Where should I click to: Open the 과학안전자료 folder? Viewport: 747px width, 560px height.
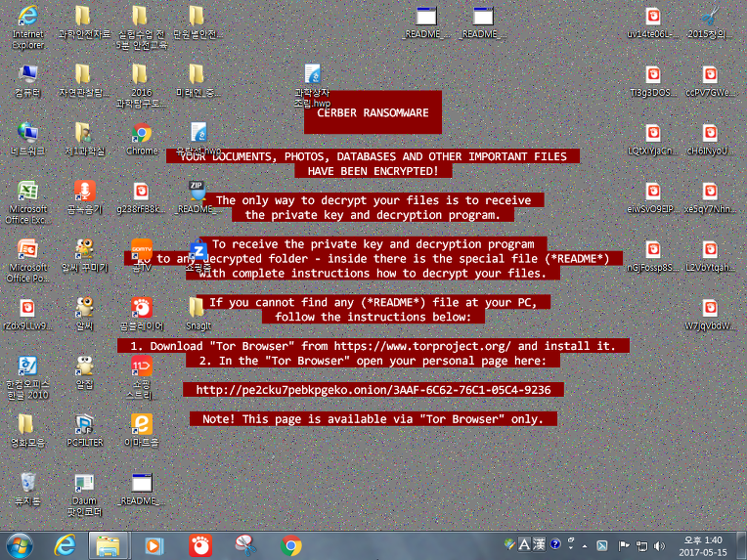pos(84,22)
